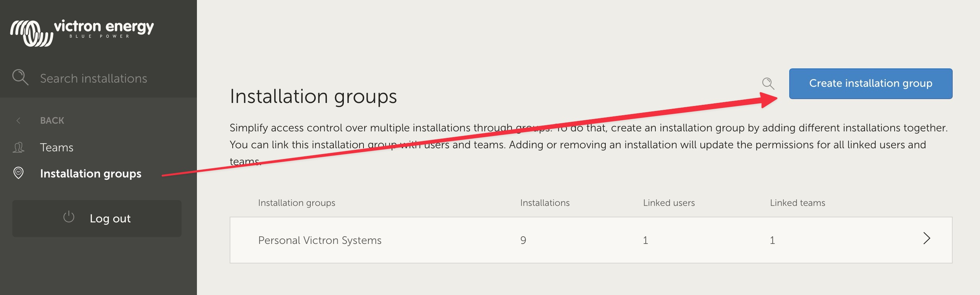Open the Personal Victron Systems group
Viewport: 980px width, 295px height.
tap(320, 240)
